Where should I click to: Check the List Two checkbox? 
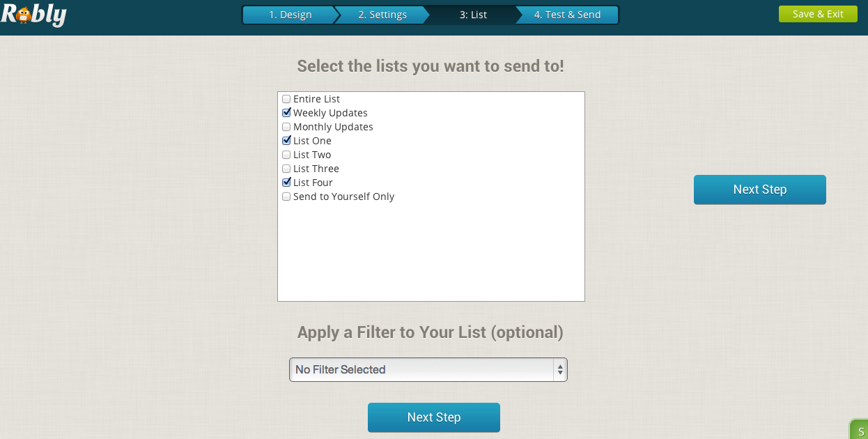(x=286, y=154)
